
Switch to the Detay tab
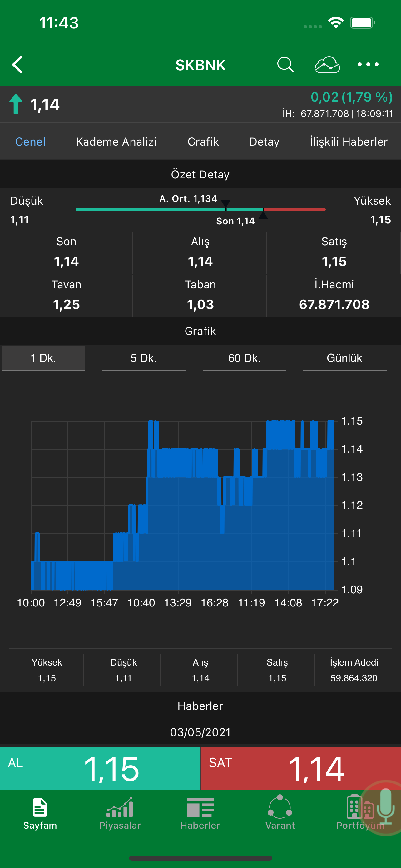tap(264, 142)
